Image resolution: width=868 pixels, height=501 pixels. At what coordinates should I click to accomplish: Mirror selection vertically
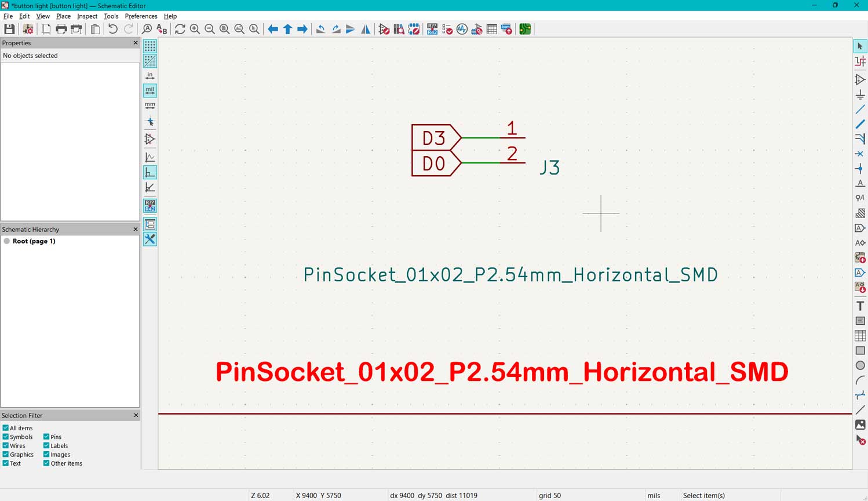(351, 29)
